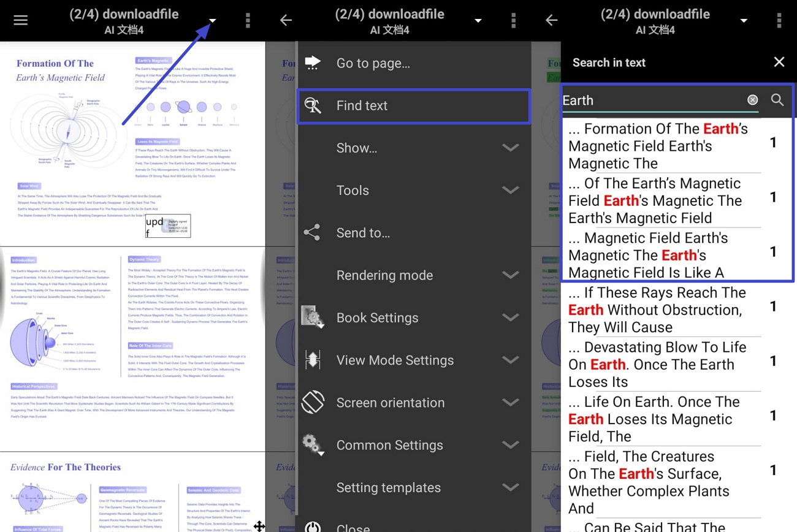The height and width of the screenshot is (532, 797).
Task: Click the Close power icon in menu
Action: pyautogui.click(x=313, y=527)
